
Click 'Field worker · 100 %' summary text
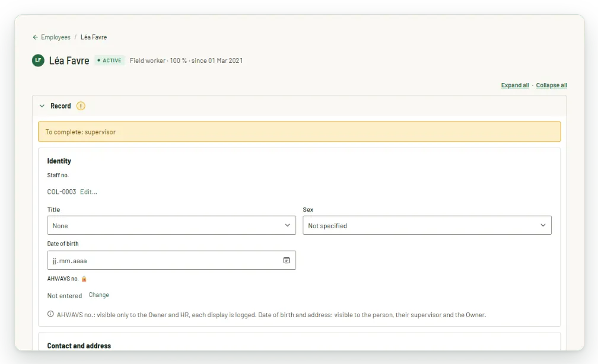click(x=158, y=60)
